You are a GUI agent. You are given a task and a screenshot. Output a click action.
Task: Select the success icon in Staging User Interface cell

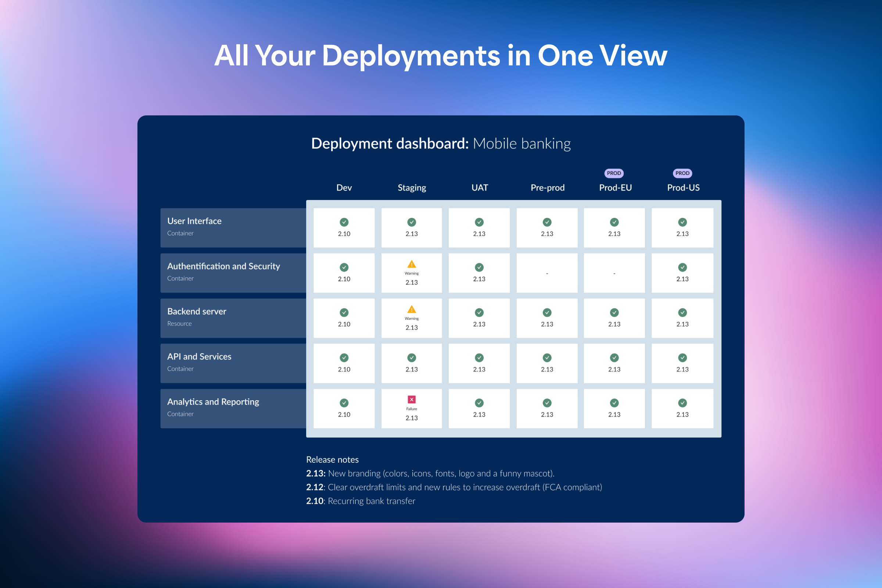[411, 222]
